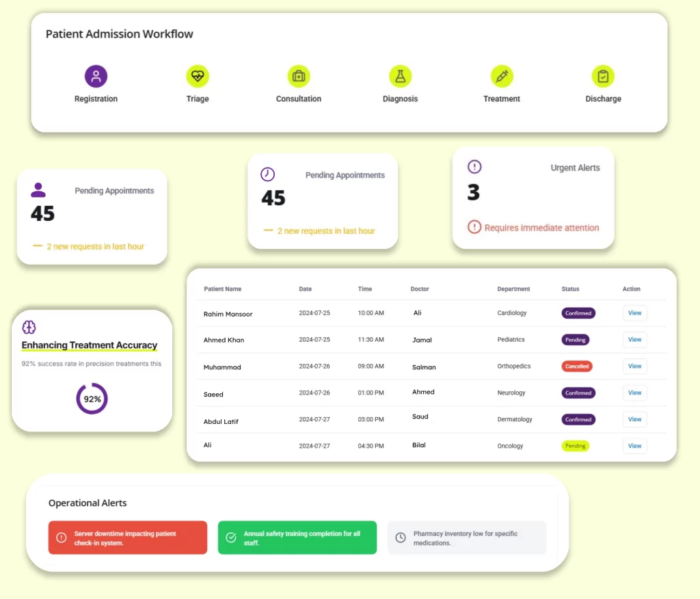
Task: Click Cancelled status badge for Muhammad
Action: pyautogui.click(x=577, y=367)
